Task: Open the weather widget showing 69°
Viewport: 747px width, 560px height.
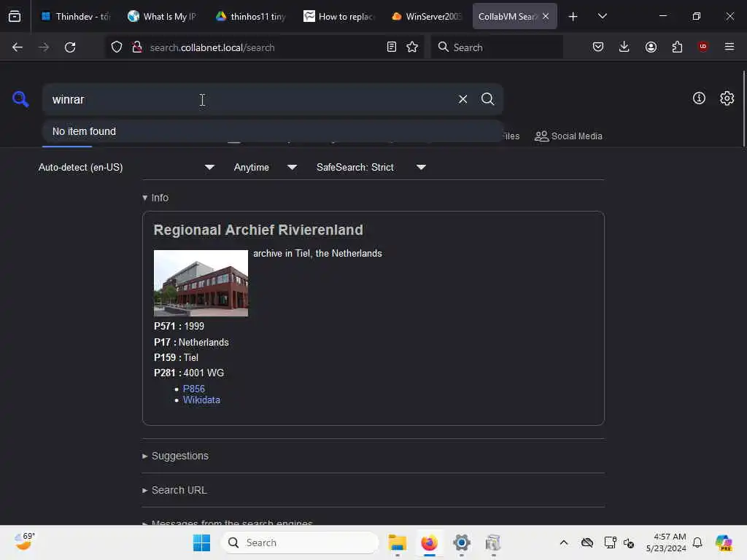Action: point(24,542)
